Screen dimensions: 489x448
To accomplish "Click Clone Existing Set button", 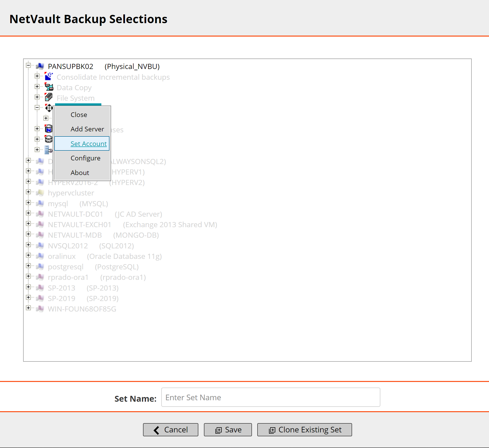I will click(305, 430).
